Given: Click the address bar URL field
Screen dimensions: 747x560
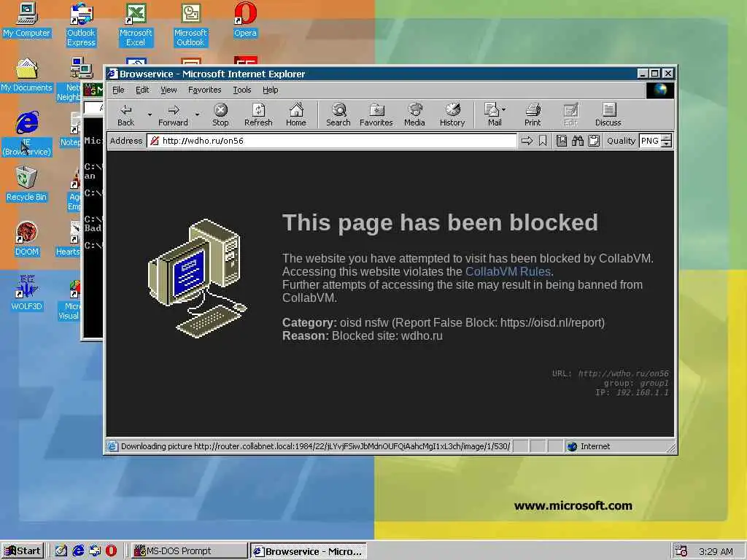Looking at the screenshot, I should [332, 141].
